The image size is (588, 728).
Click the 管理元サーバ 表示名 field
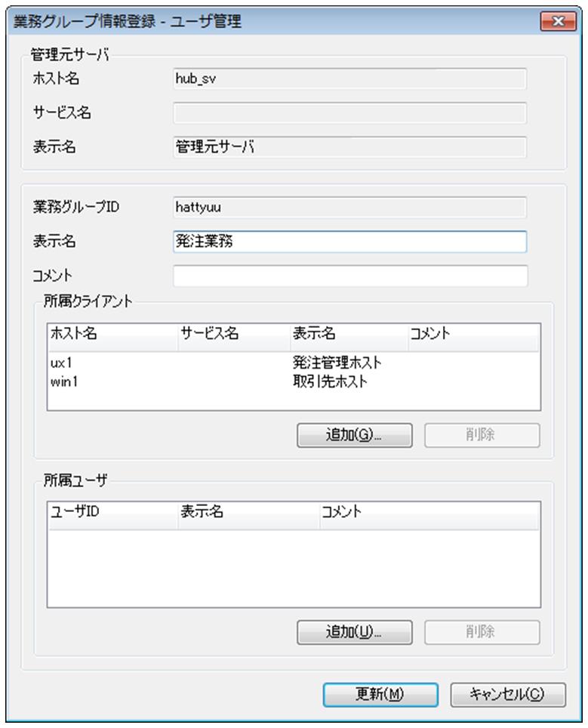click(350, 147)
